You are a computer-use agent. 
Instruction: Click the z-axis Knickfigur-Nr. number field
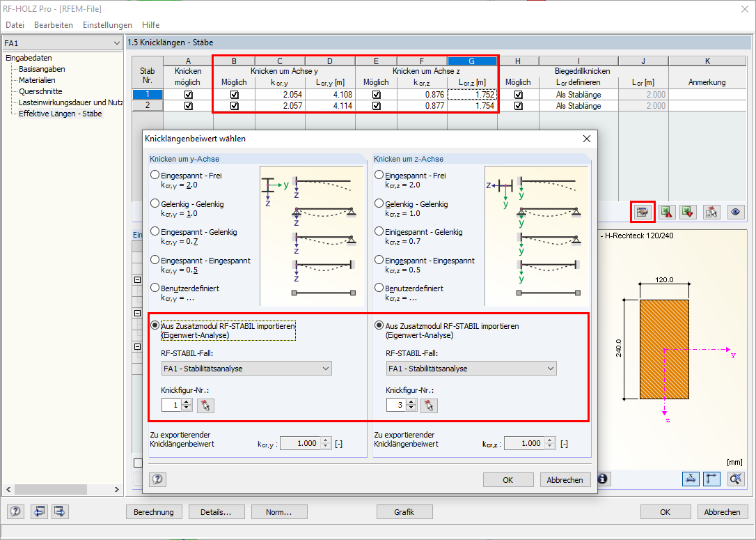pyautogui.click(x=396, y=405)
